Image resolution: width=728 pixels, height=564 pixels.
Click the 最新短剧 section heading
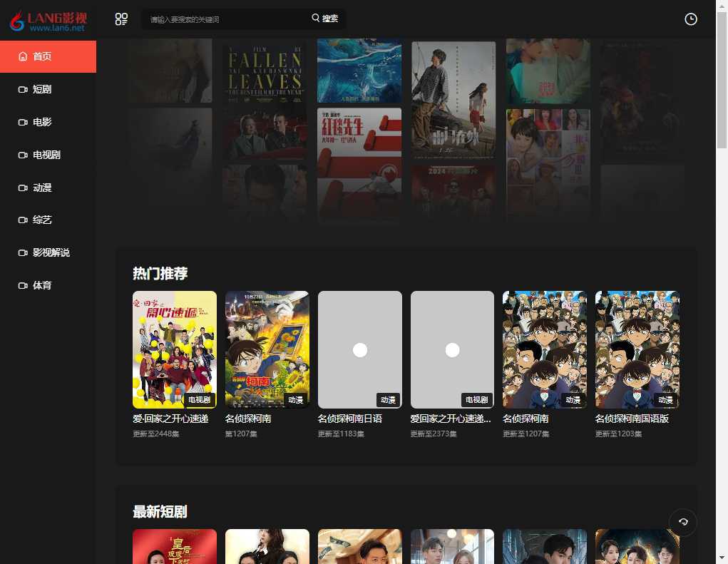point(160,511)
